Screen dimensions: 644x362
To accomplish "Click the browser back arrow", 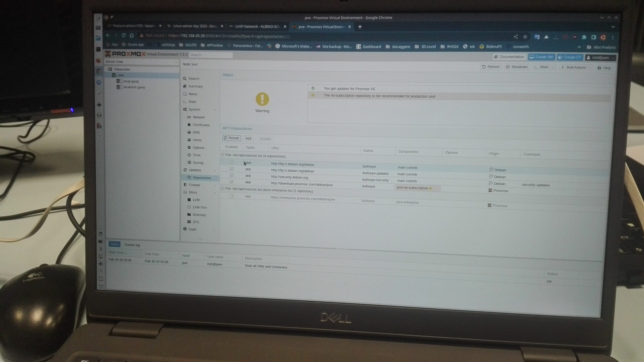I will pos(108,35).
